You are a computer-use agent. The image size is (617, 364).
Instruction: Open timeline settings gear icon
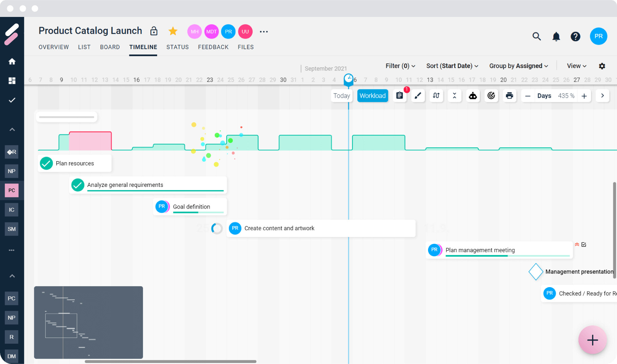pyautogui.click(x=602, y=66)
